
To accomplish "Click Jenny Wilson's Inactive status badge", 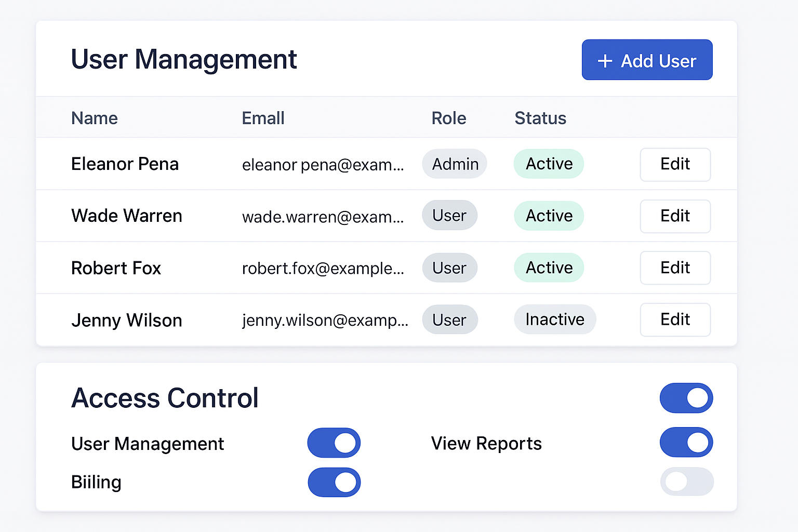I will pos(555,319).
